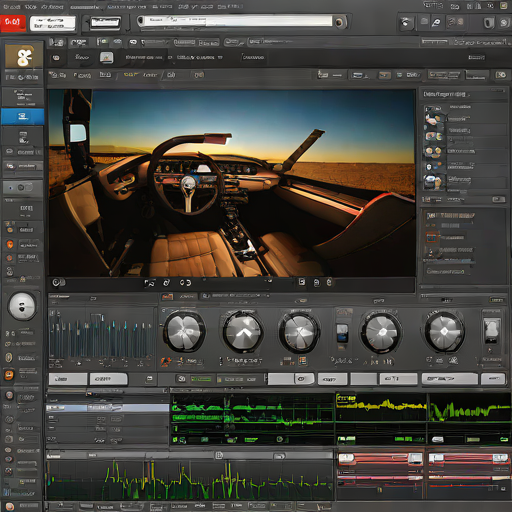This screenshot has width=512, height=512.
Task: Click the white button beside the red button
Action: point(52,24)
